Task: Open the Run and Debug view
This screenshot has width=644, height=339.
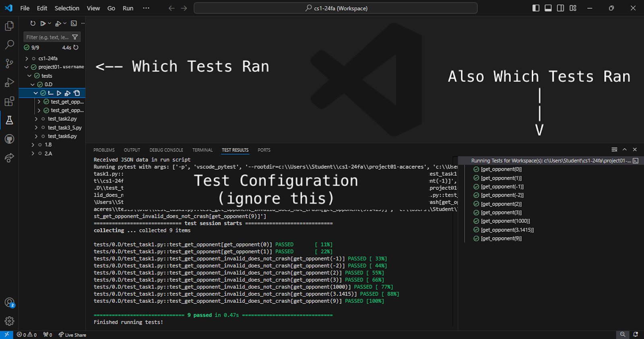Action: tap(9, 82)
